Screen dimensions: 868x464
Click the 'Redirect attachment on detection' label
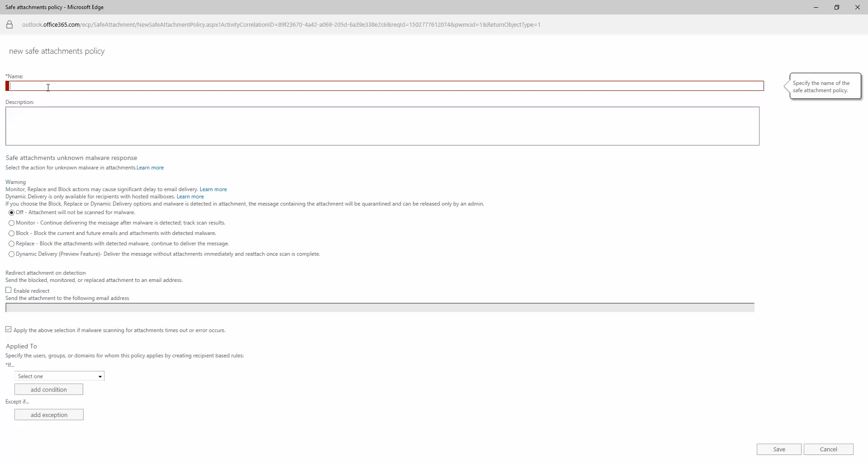click(x=46, y=273)
